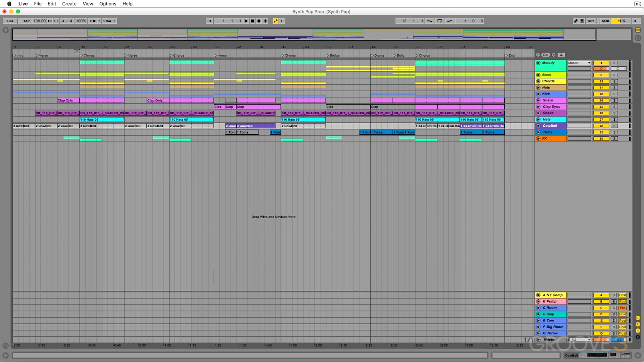
Task: Toggle the KEY map mode switch
Action: (x=591, y=21)
